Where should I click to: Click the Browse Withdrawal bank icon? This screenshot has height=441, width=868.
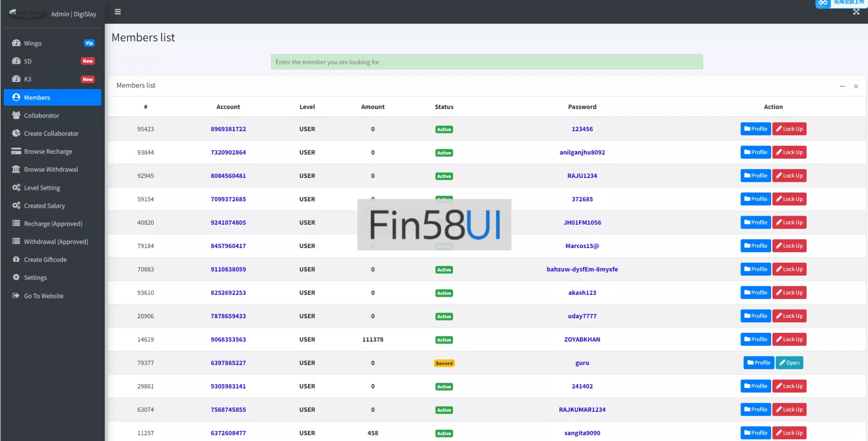[16, 169]
